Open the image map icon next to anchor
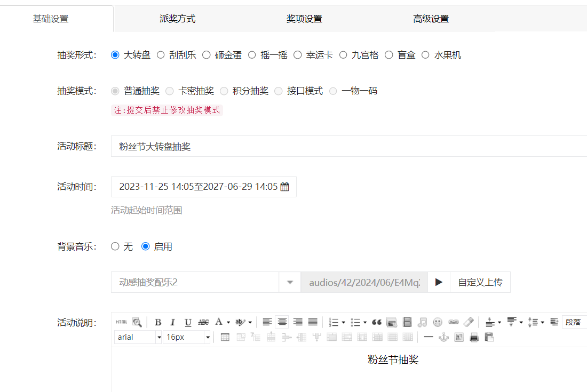587x392 pixels. (x=459, y=337)
